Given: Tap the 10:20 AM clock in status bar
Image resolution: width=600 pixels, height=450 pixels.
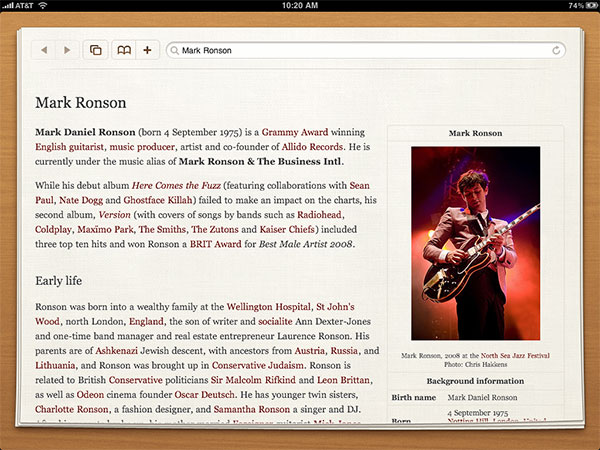Looking at the screenshot, I should [x=300, y=5].
